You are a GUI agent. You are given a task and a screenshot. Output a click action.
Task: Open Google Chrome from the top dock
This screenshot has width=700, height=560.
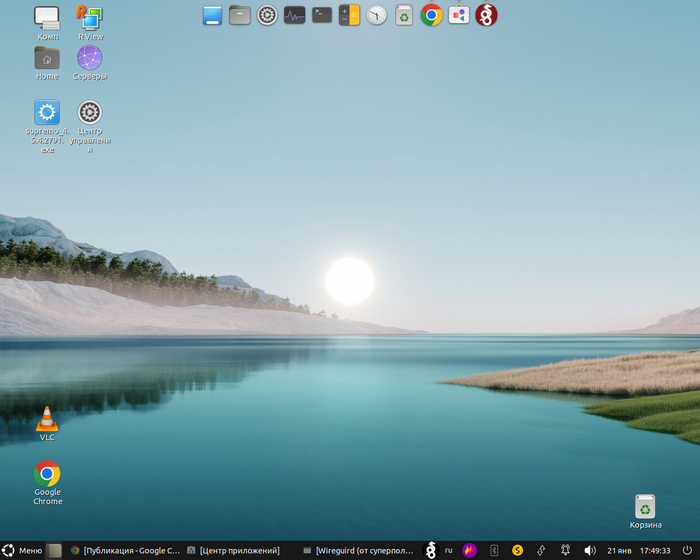[x=431, y=15]
